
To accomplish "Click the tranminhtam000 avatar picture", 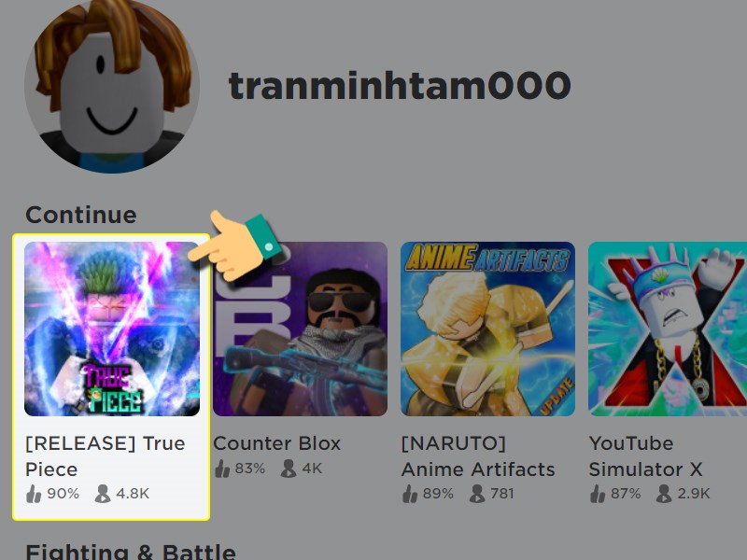I will [x=112, y=85].
